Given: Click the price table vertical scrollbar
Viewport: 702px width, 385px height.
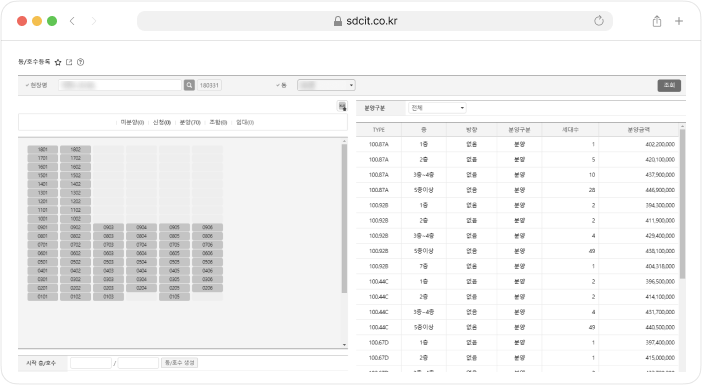Looking at the screenshot, I should 682,204.
